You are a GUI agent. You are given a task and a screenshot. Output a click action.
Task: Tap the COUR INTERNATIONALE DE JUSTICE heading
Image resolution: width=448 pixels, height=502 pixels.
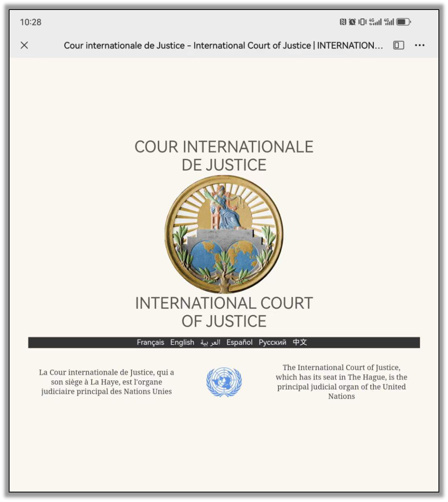(x=224, y=156)
